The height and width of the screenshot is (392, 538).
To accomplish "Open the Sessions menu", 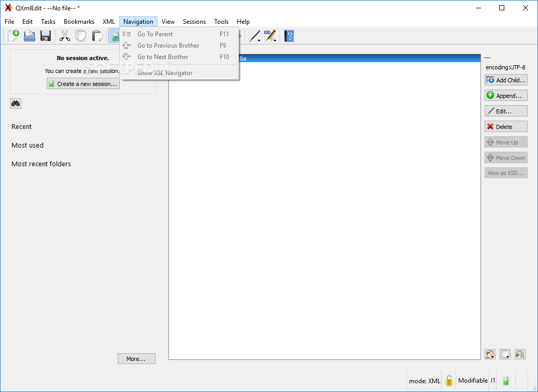I will pos(194,22).
